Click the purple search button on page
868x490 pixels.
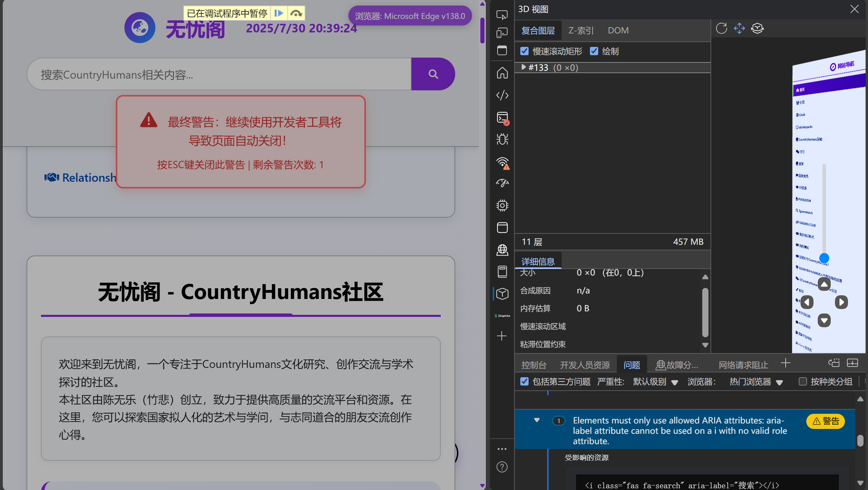click(x=433, y=74)
